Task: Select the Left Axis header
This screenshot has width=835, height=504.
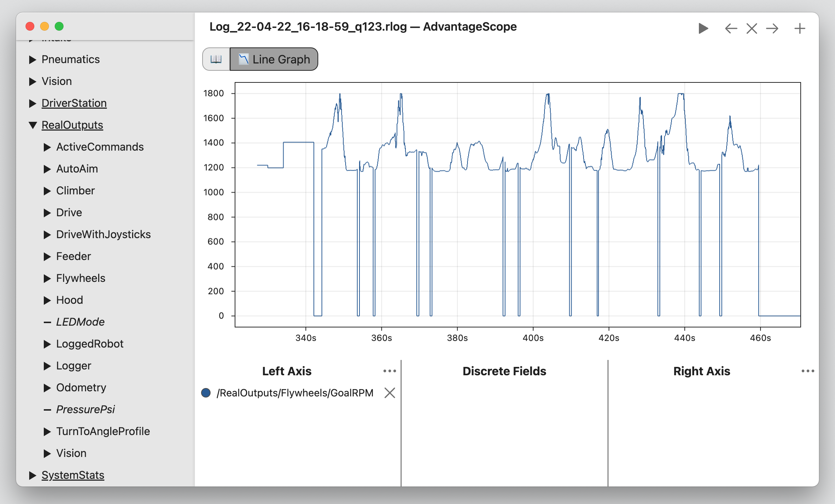Action: [287, 371]
